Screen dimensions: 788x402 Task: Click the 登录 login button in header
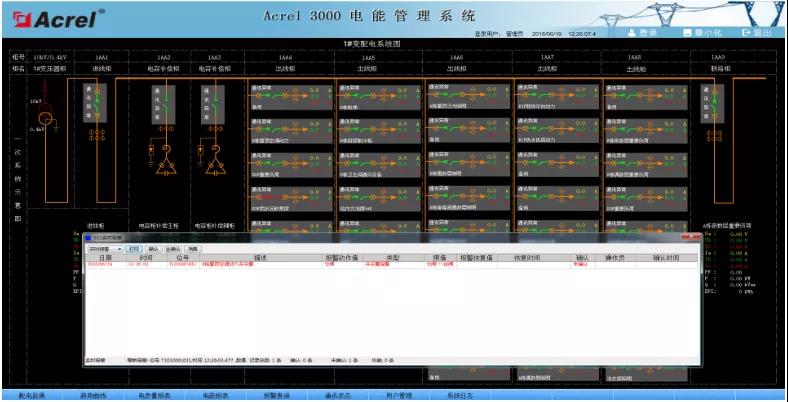(x=643, y=33)
